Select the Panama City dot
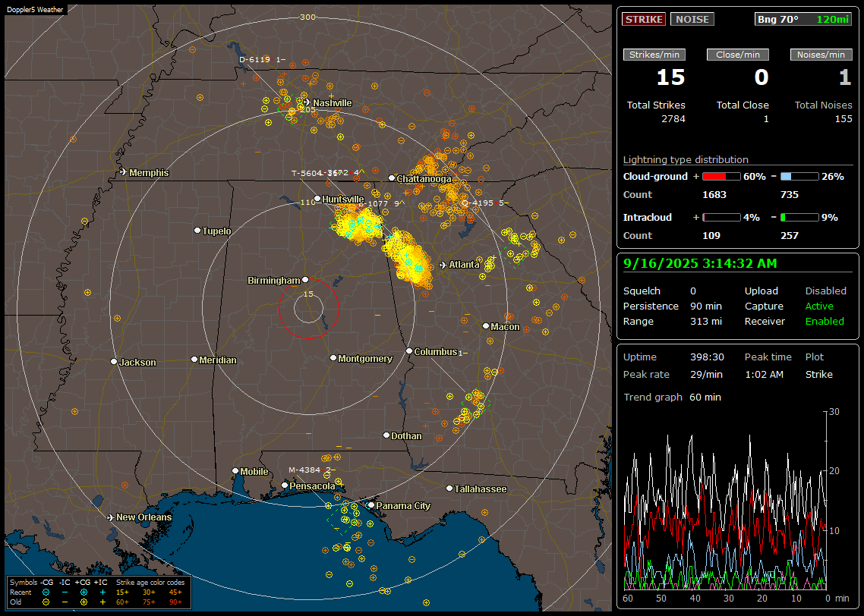Viewport: 864px width, 616px height. pos(371,504)
